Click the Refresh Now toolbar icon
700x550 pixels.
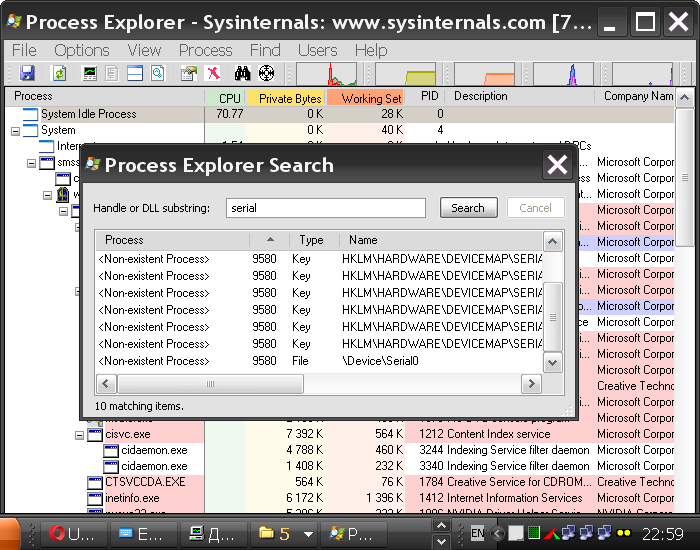pyautogui.click(x=59, y=73)
